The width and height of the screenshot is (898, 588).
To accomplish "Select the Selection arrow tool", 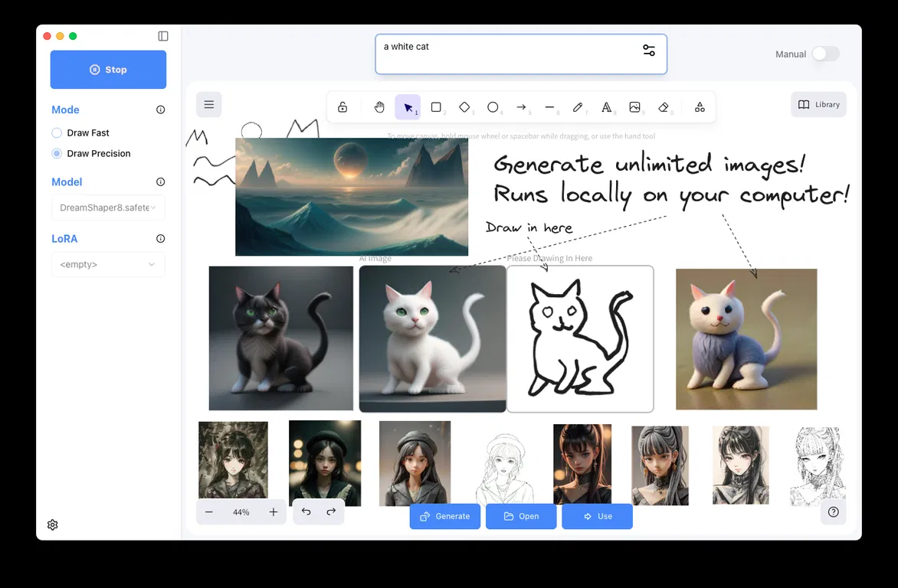I will click(x=408, y=107).
